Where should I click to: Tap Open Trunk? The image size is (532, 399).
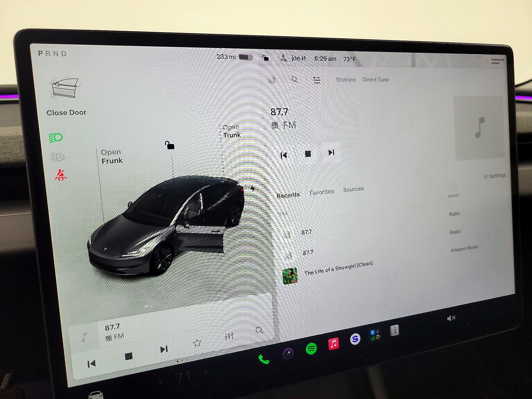(x=232, y=131)
